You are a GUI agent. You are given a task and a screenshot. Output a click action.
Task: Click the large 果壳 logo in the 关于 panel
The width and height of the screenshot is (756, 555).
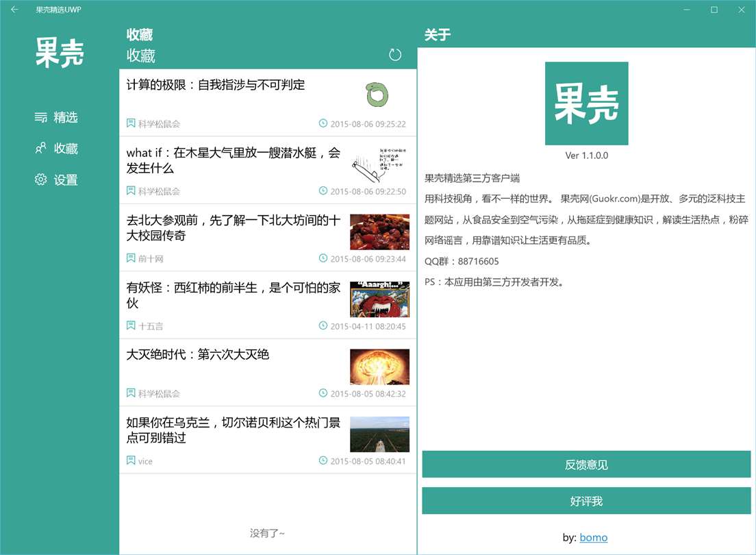[586, 103]
